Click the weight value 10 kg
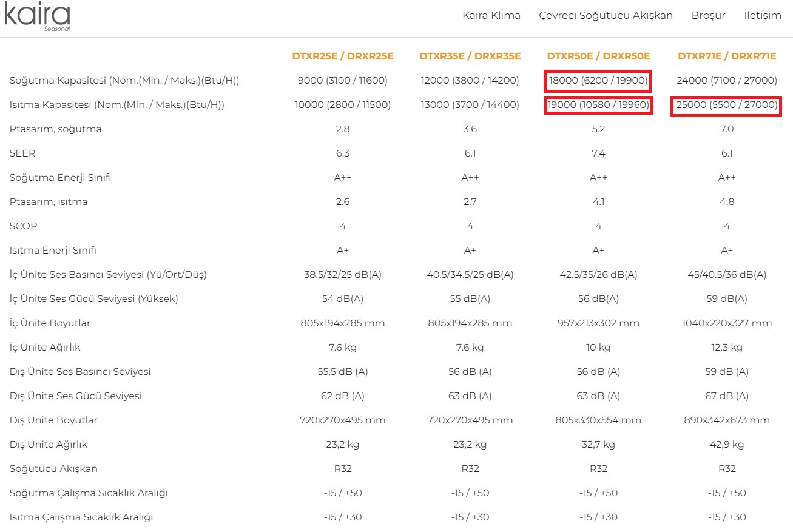The height and width of the screenshot is (532, 793). tap(598, 348)
